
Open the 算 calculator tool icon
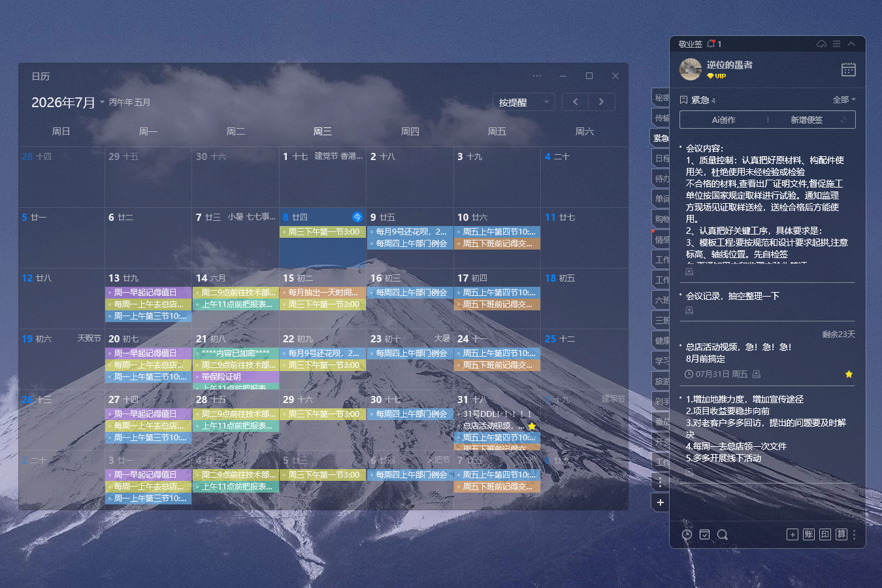pyautogui.click(x=841, y=534)
